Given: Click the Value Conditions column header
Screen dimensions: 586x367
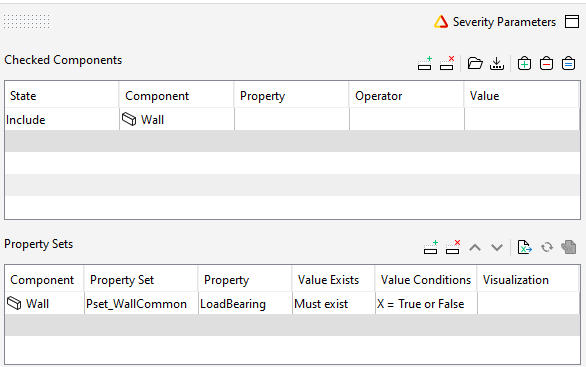Looking at the screenshot, I should point(426,280).
